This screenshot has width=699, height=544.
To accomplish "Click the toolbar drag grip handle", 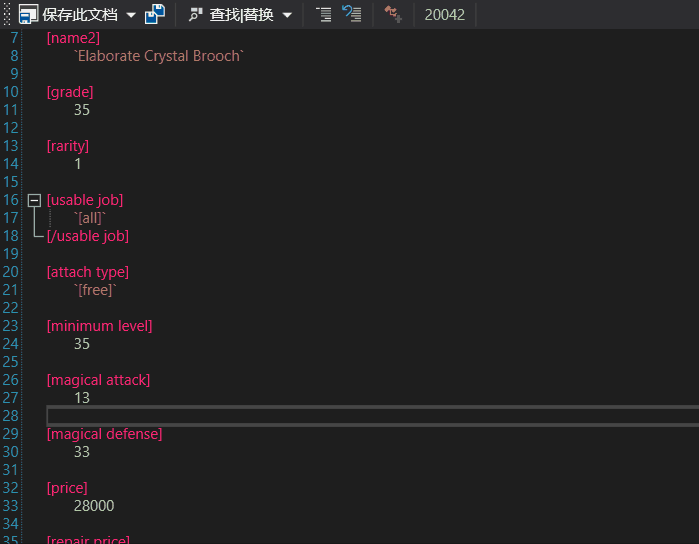I will click(7, 14).
